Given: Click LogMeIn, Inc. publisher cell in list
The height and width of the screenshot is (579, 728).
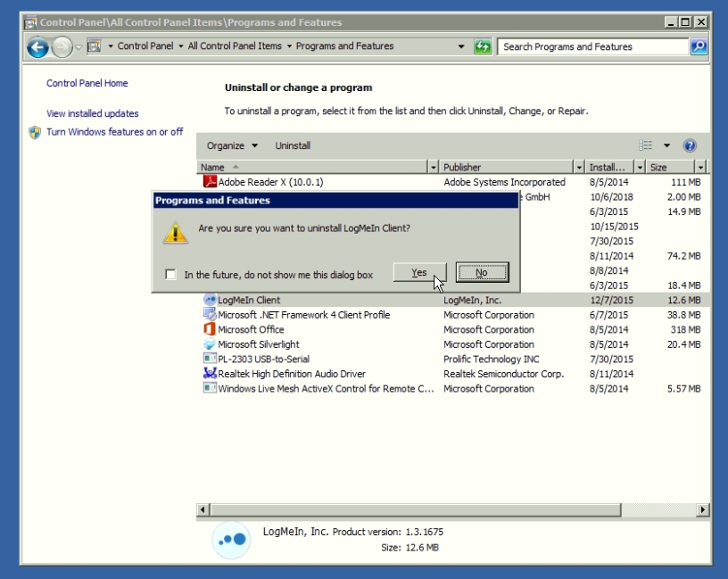Looking at the screenshot, I should click(473, 300).
